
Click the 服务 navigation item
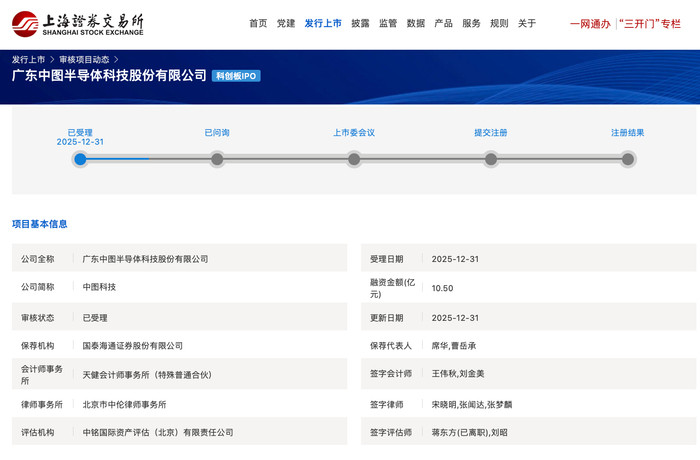pyautogui.click(x=471, y=23)
